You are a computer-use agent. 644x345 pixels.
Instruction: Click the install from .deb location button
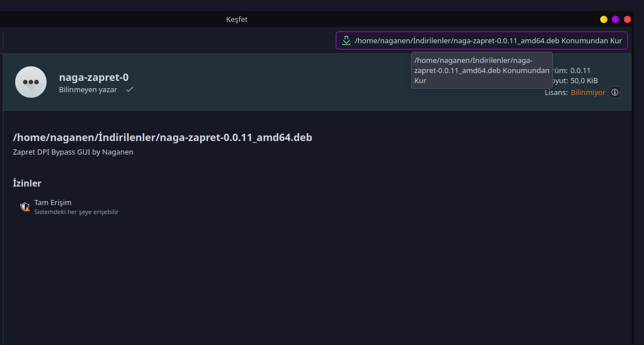[481, 40]
